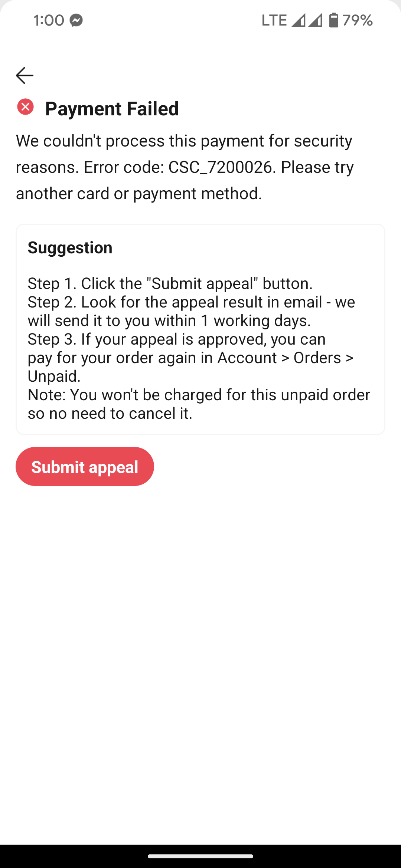Screen dimensions: 401x868
Task: Tap the 1:00 clock in status bar
Action: coord(49,20)
